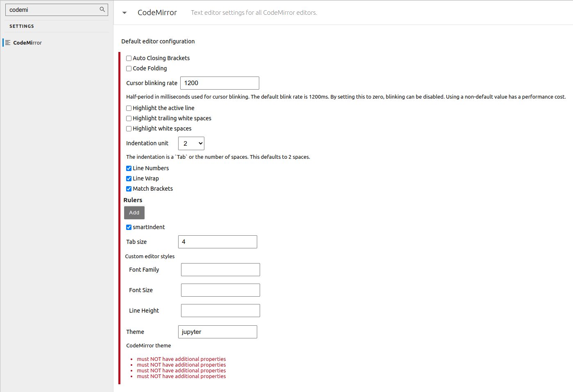The width and height of the screenshot is (573, 392).
Task: Click the Add button under Rulers
Action: click(134, 212)
